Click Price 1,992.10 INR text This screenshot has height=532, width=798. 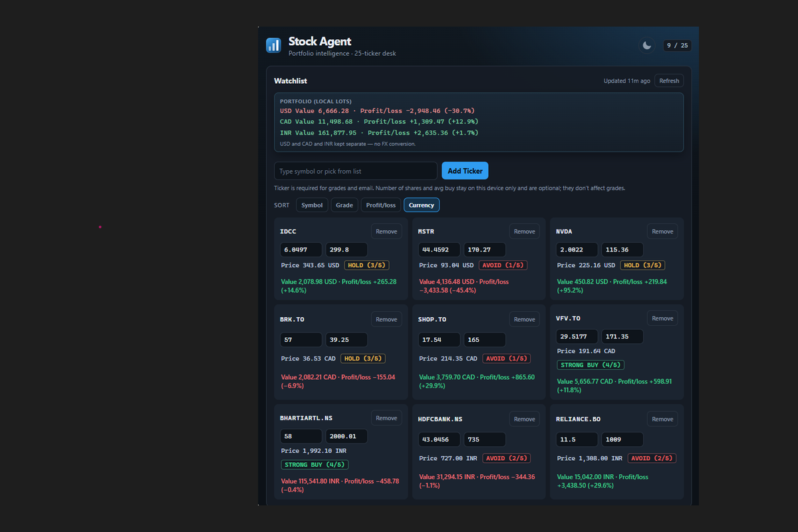click(x=314, y=451)
